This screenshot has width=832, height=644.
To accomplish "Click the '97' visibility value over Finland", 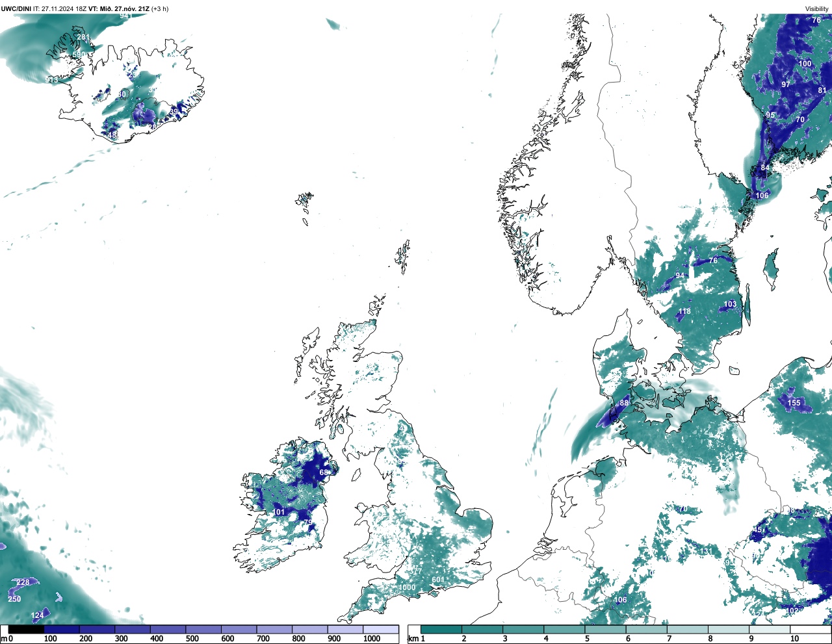I will (786, 84).
